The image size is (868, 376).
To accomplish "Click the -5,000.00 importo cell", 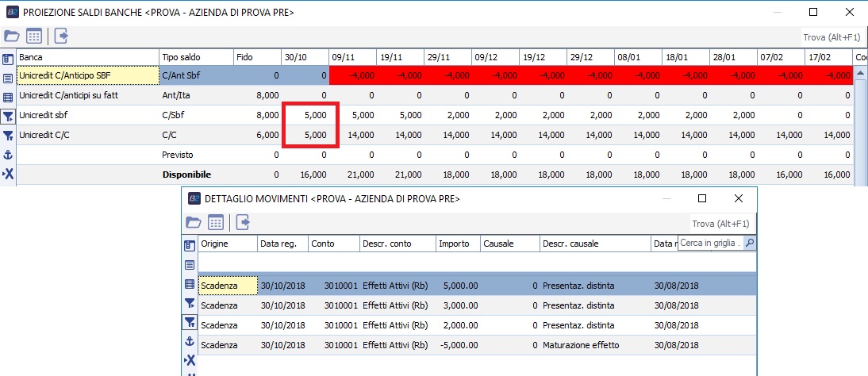I will pyautogui.click(x=458, y=345).
